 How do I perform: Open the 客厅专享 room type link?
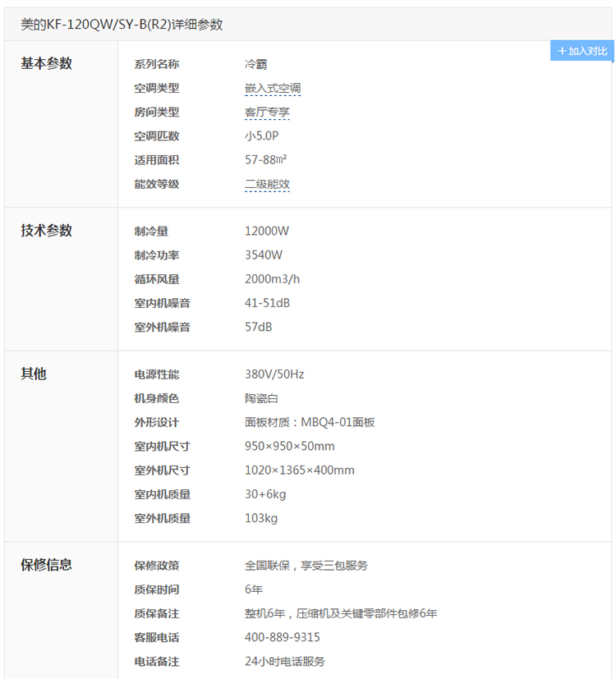pos(267,112)
